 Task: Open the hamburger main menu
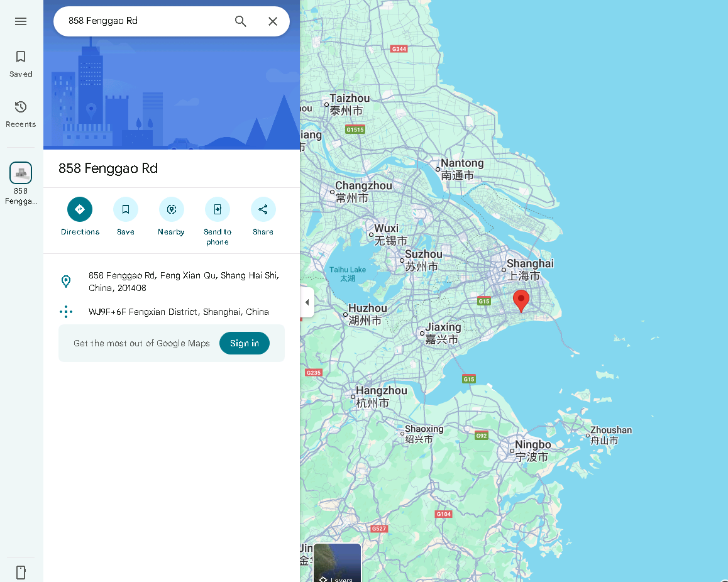[20, 21]
